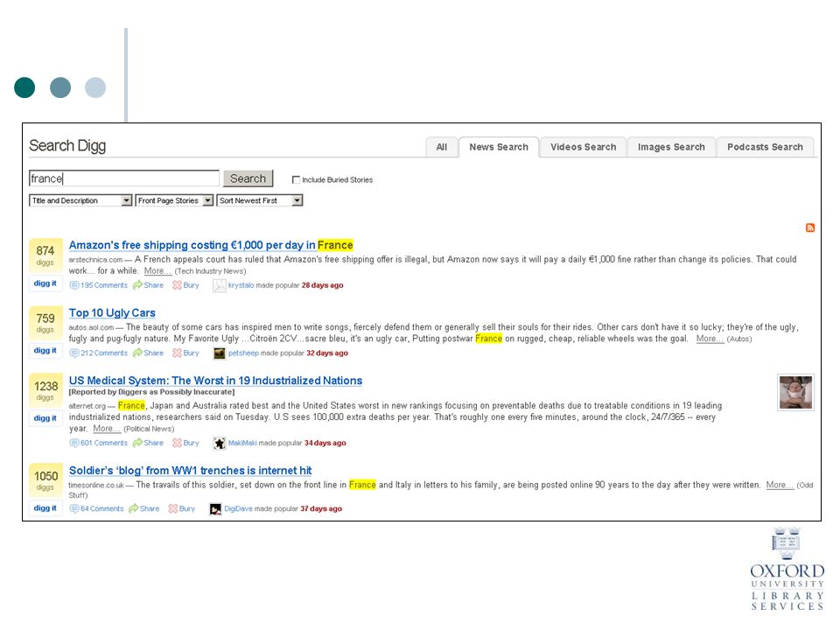Open the Images Search tab

(671, 147)
